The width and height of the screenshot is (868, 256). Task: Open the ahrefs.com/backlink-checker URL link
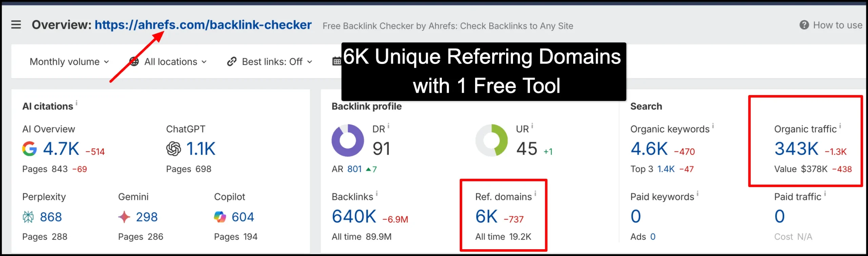pyautogui.click(x=203, y=25)
